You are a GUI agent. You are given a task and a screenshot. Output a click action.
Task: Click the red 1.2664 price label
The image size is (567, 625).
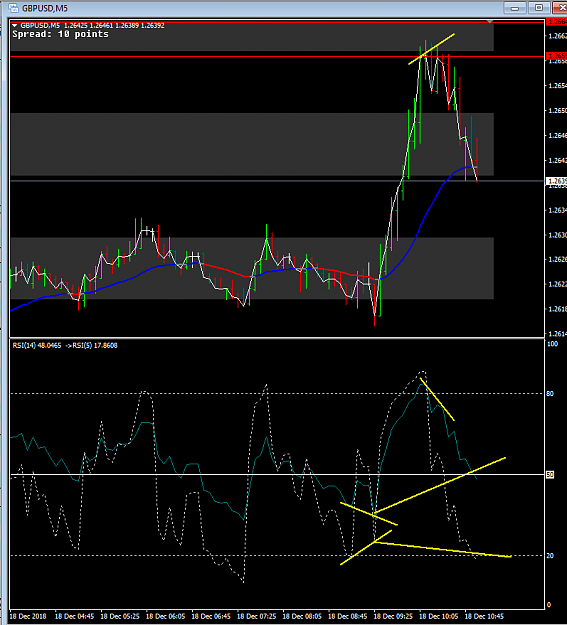pyautogui.click(x=557, y=22)
